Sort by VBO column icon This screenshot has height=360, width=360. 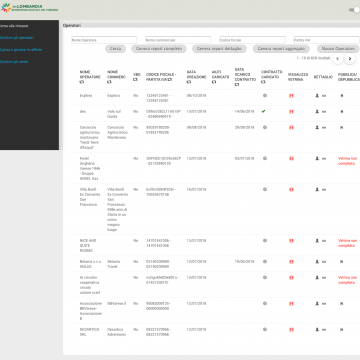coord(135,80)
